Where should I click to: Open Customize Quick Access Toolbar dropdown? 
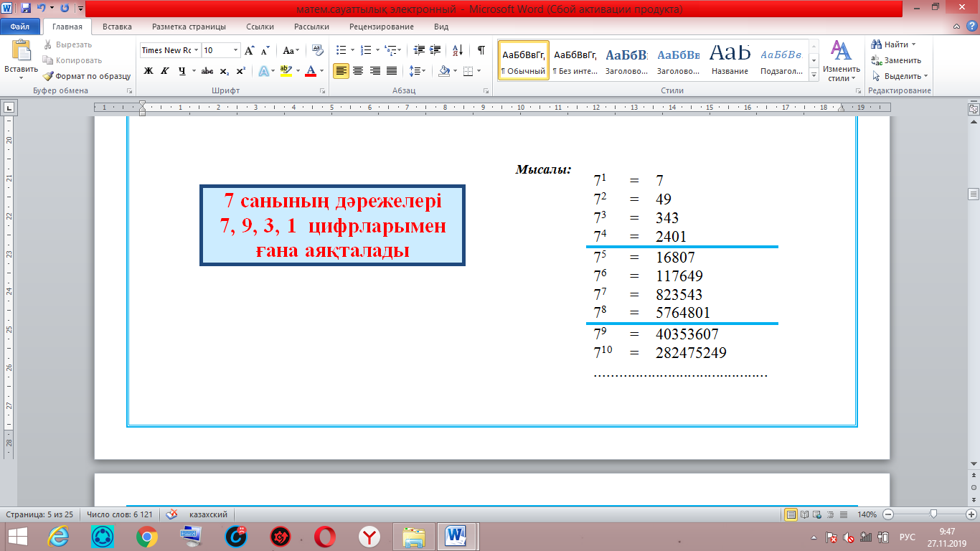pos(79,9)
